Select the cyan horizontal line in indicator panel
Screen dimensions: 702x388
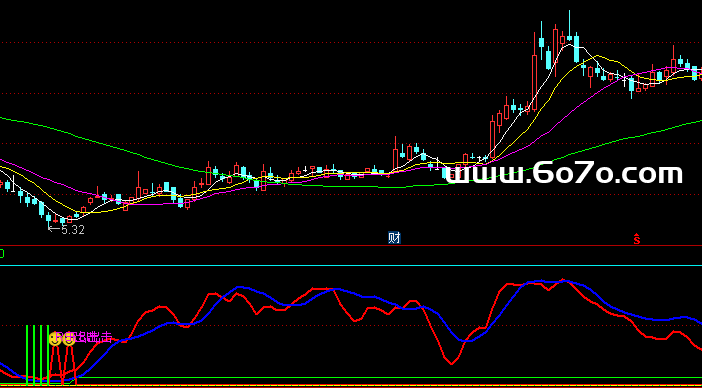[x=351, y=265]
